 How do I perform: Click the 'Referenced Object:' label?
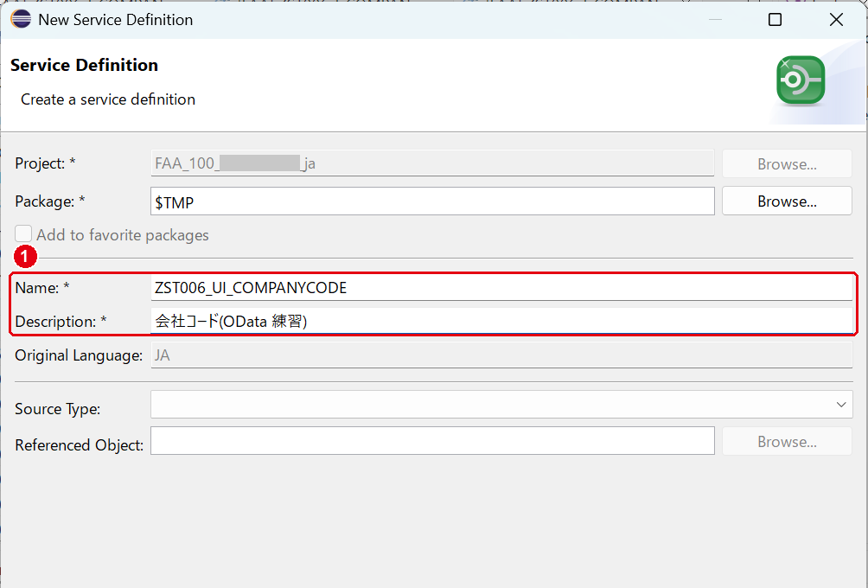tap(80, 445)
